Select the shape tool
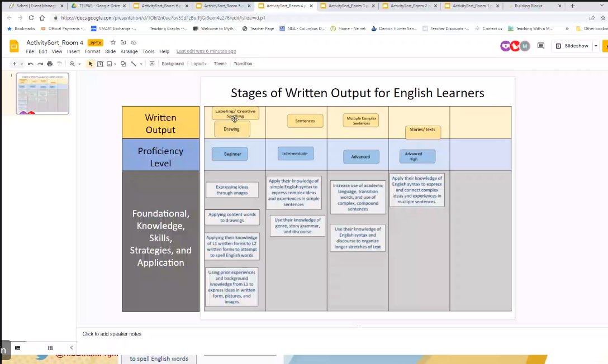The image size is (608, 364). tap(123, 64)
